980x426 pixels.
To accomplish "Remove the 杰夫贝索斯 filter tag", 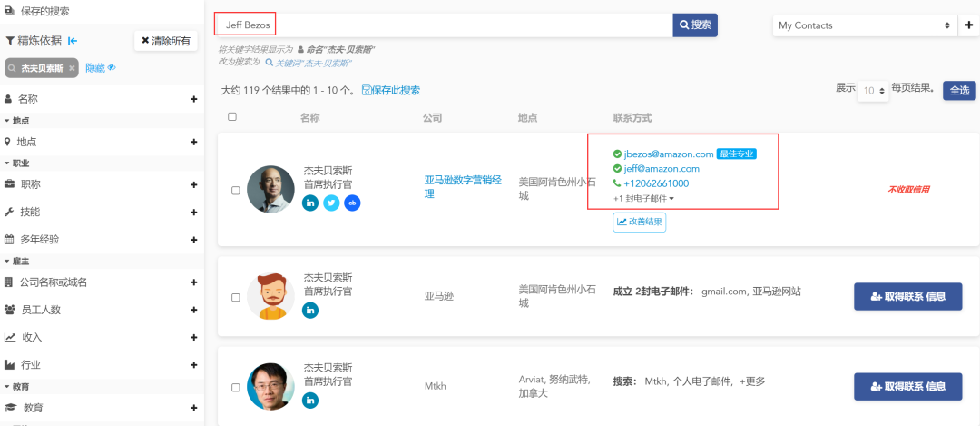I will (73, 68).
